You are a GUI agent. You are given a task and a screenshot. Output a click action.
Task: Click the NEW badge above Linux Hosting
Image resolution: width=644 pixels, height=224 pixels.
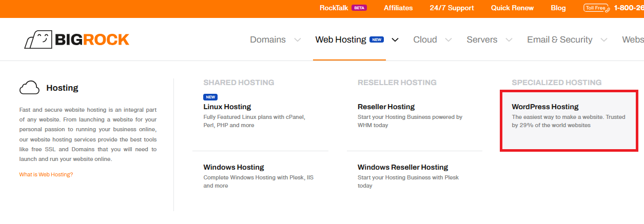tap(210, 97)
